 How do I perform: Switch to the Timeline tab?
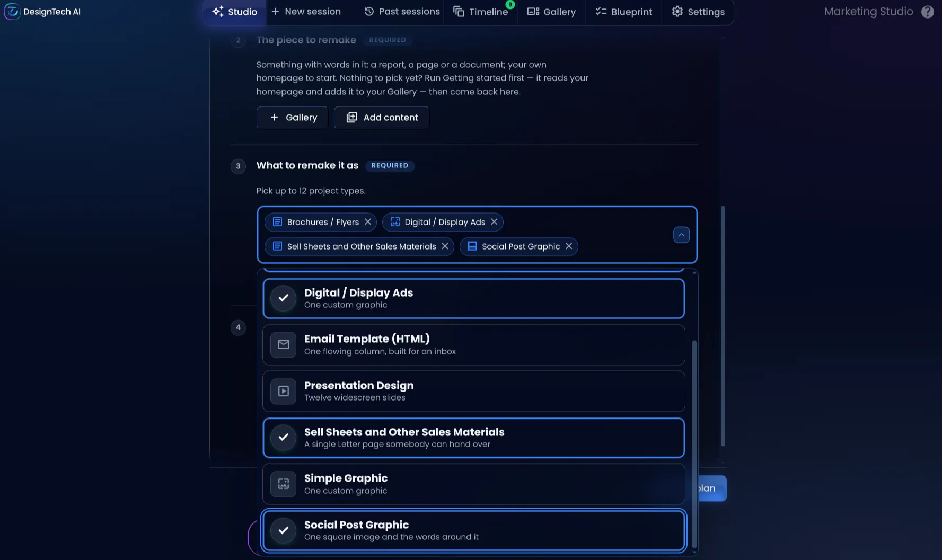(481, 12)
